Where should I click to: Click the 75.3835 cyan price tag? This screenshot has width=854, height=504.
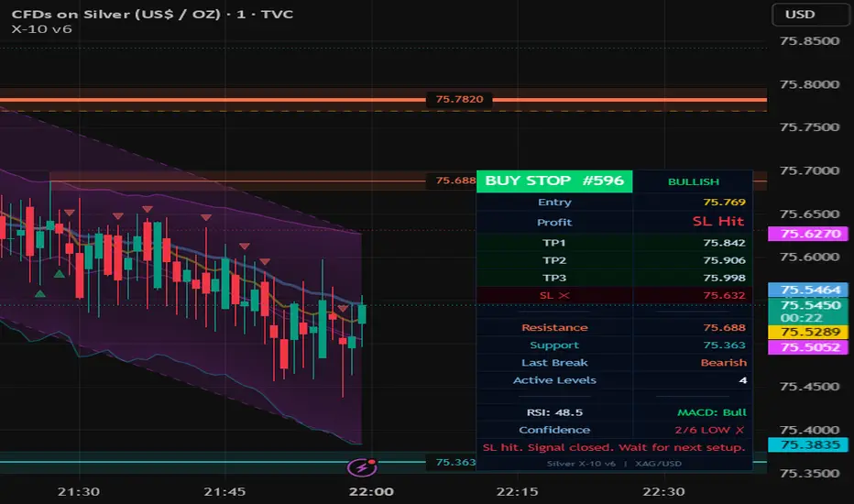(808, 445)
